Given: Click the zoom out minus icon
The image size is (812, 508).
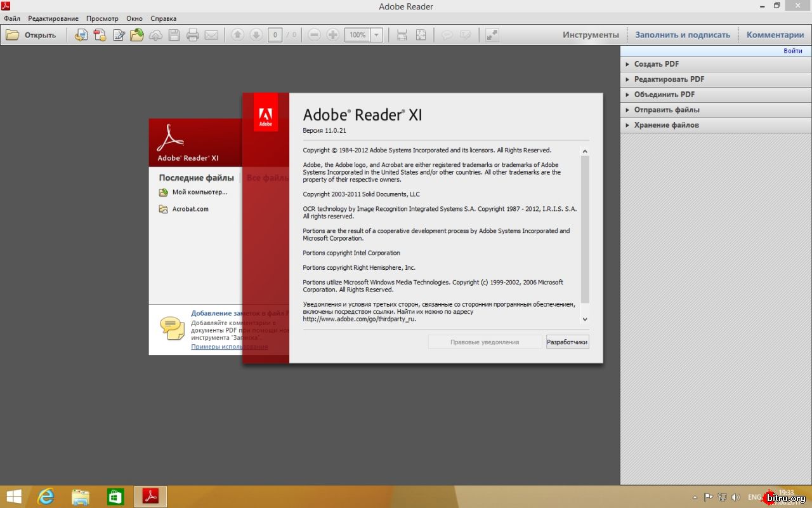Looking at the screenshot, I should coord(314,35).
